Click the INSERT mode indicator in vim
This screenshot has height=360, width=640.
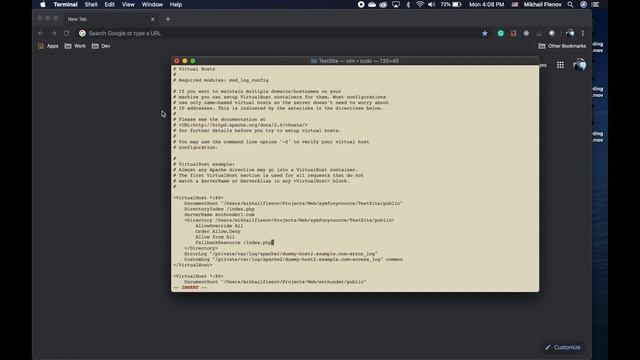190,287
